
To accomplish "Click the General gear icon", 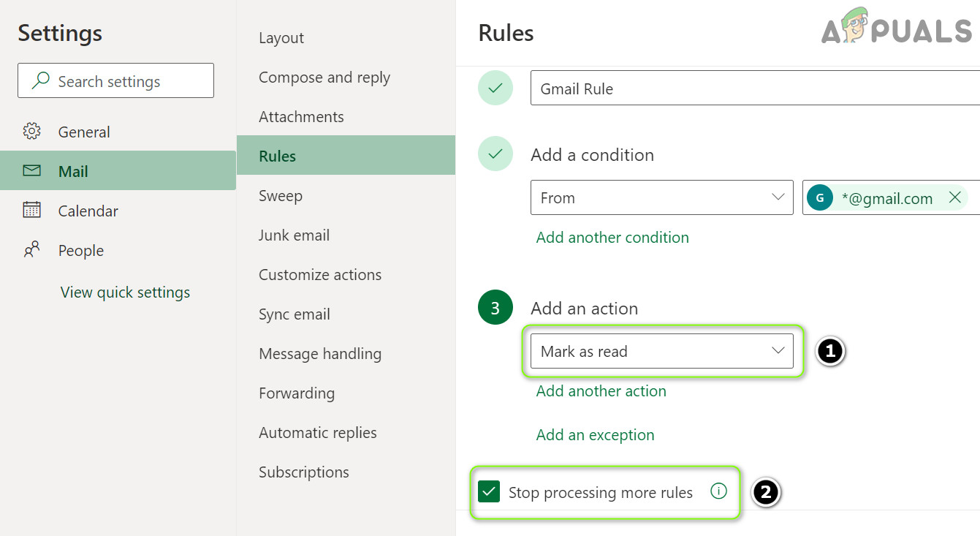I will point(31,132).
